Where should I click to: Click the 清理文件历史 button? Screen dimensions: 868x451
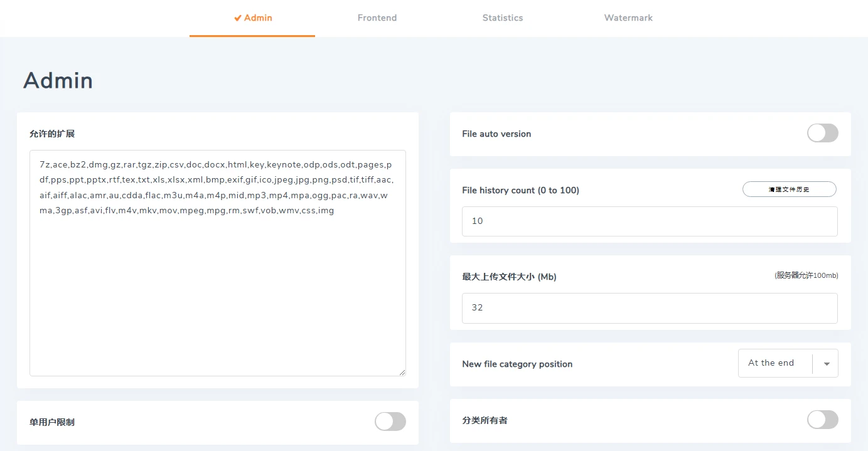[x=789, y=189]
